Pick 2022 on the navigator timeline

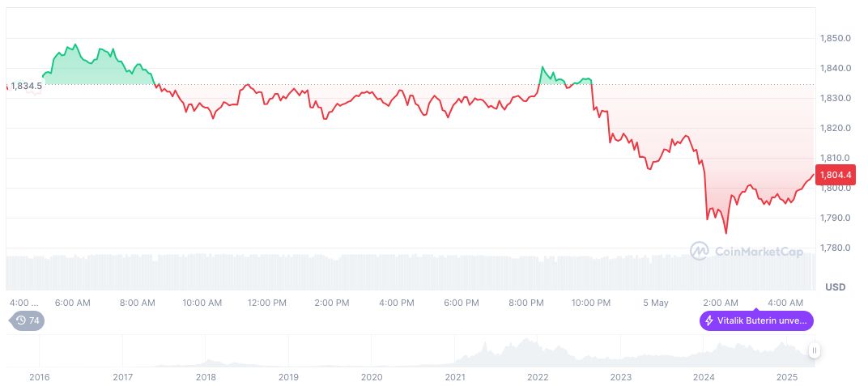click(x=538, y=377)
